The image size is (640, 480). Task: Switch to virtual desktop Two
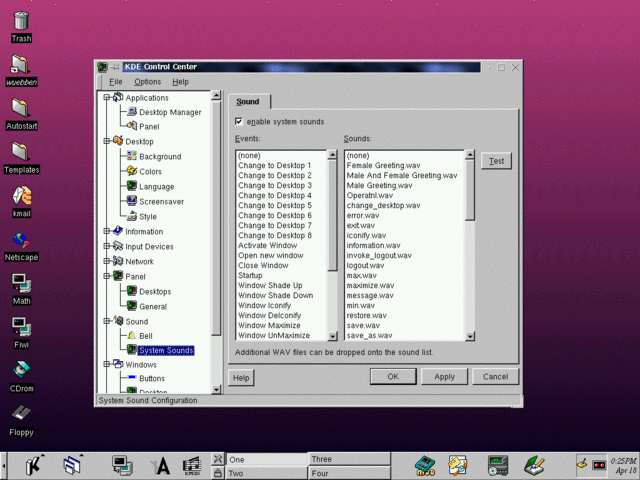[267, 473]
